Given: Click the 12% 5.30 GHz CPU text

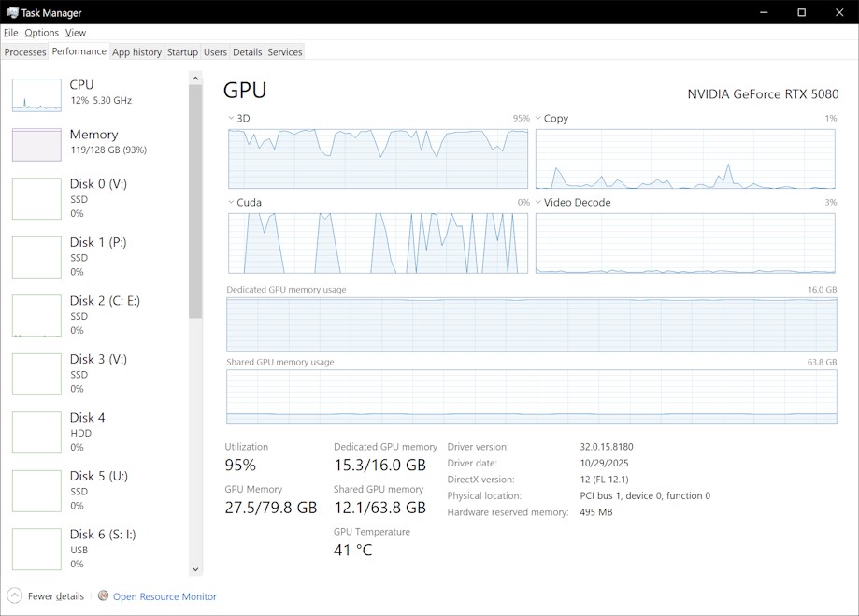Looking at the screenshot, I should click(101, 100).
